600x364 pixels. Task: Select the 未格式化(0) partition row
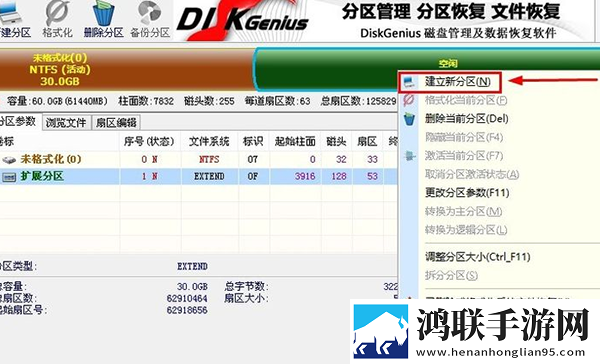pos(199,159)
